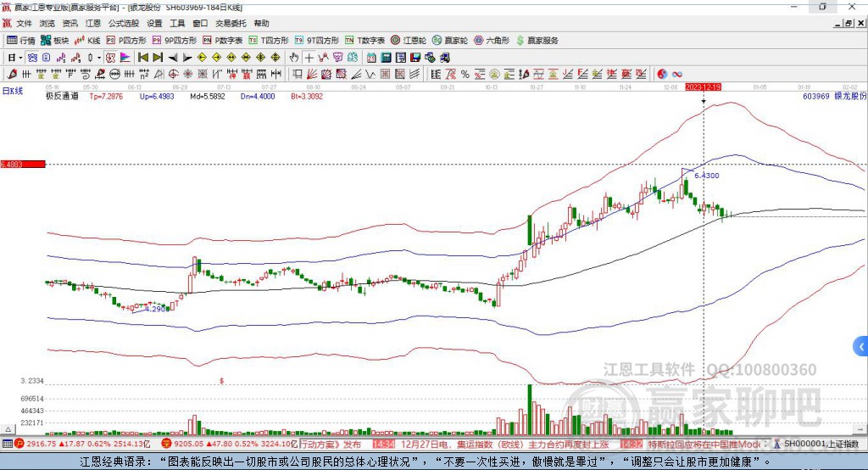Viewport: 868px width, 470px height.
Task: Click the blue side-panel collapse arrow
Action: (x=861, y=347)
